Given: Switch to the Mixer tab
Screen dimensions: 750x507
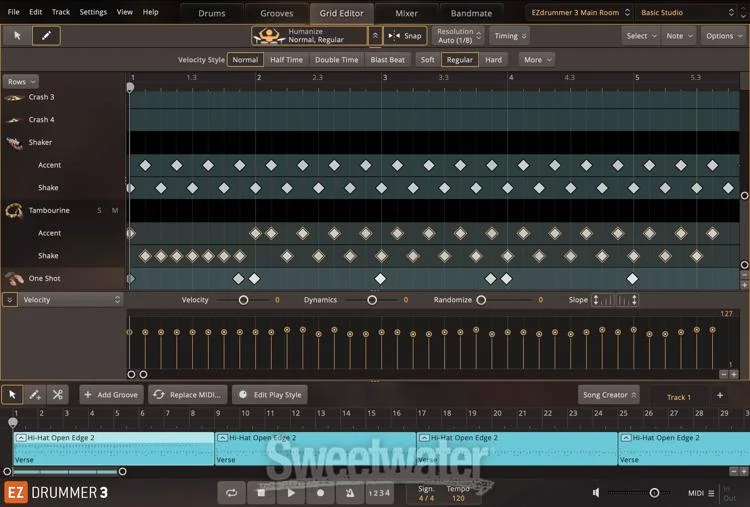Looking at the screenshot, I should point(406,13).
